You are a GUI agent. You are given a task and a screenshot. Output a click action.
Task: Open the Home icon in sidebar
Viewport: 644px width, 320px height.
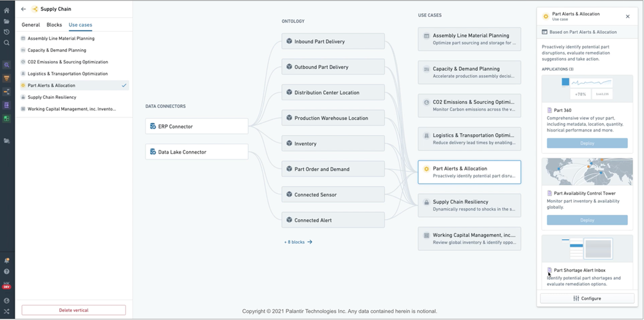coord(7,10)
